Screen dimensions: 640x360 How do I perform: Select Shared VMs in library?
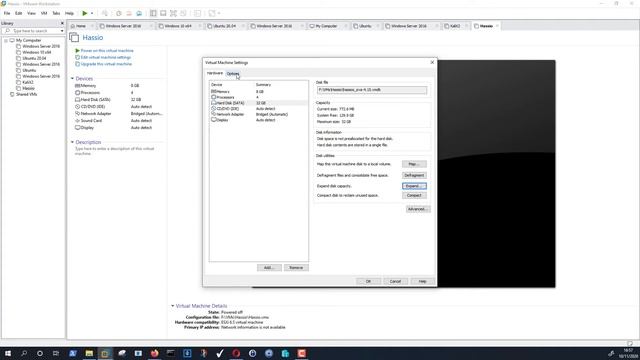pyautogui.click(x=26, y=94)
